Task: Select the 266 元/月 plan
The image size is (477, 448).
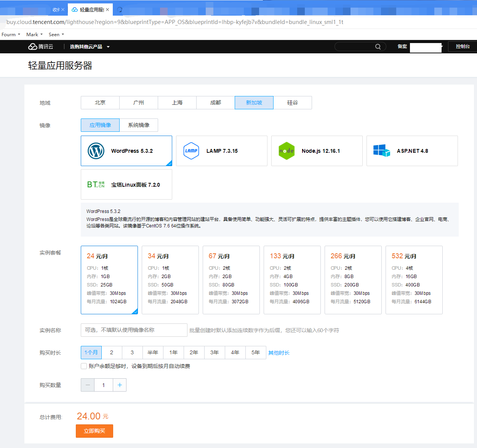Action: point(353,280)
